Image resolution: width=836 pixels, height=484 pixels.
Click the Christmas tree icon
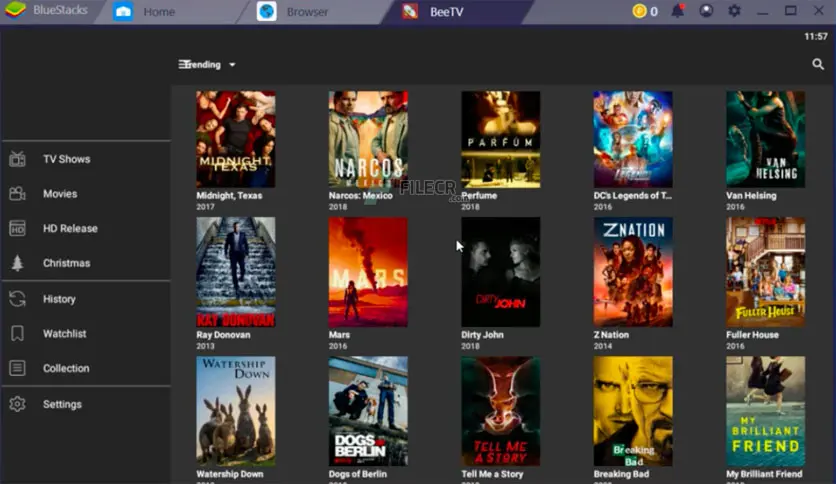(17, 264)
